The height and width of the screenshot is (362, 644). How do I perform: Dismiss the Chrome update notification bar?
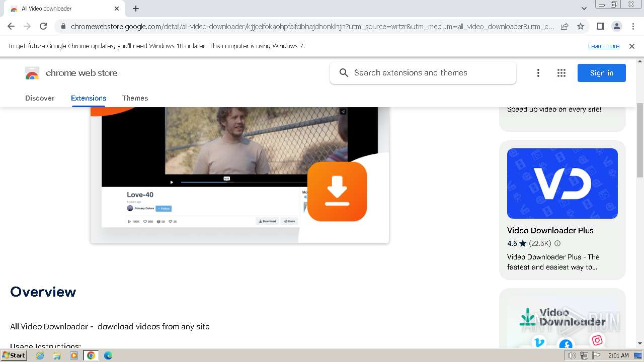pos(632,46)
